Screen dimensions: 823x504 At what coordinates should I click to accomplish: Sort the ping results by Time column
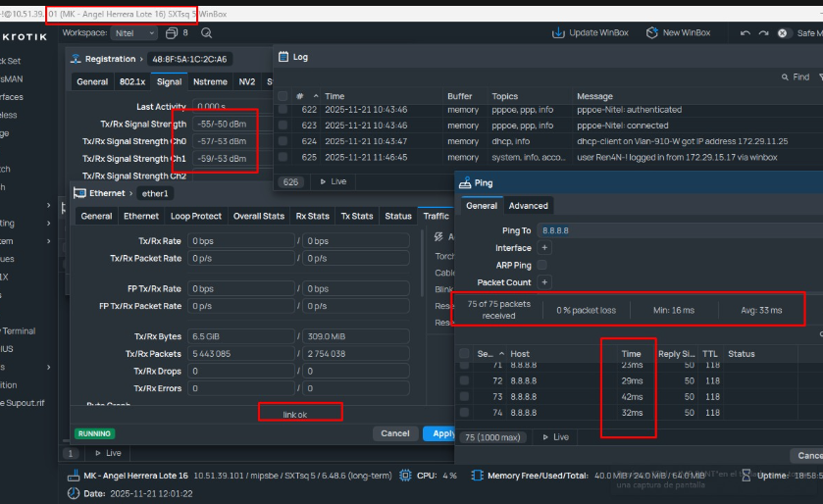point(631,354)
